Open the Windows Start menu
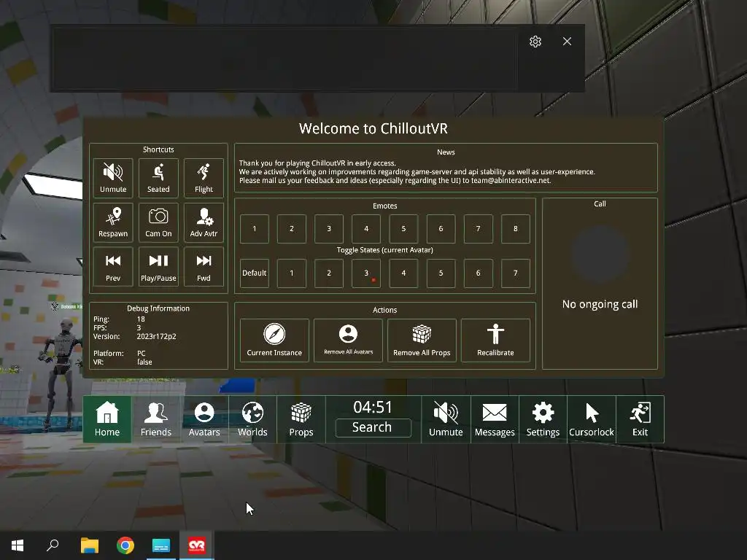Image resolution: width=747 pixels, height=560 pixels. (18, 545)
